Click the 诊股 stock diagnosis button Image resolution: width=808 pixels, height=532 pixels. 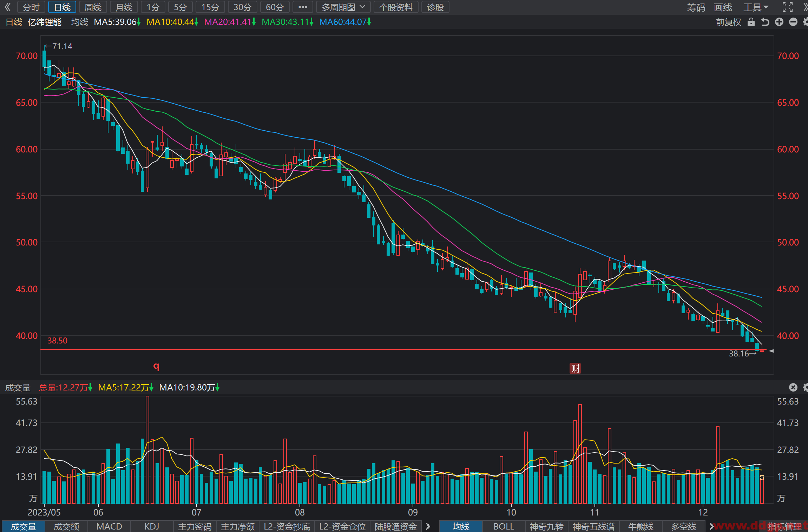(435, 7)
